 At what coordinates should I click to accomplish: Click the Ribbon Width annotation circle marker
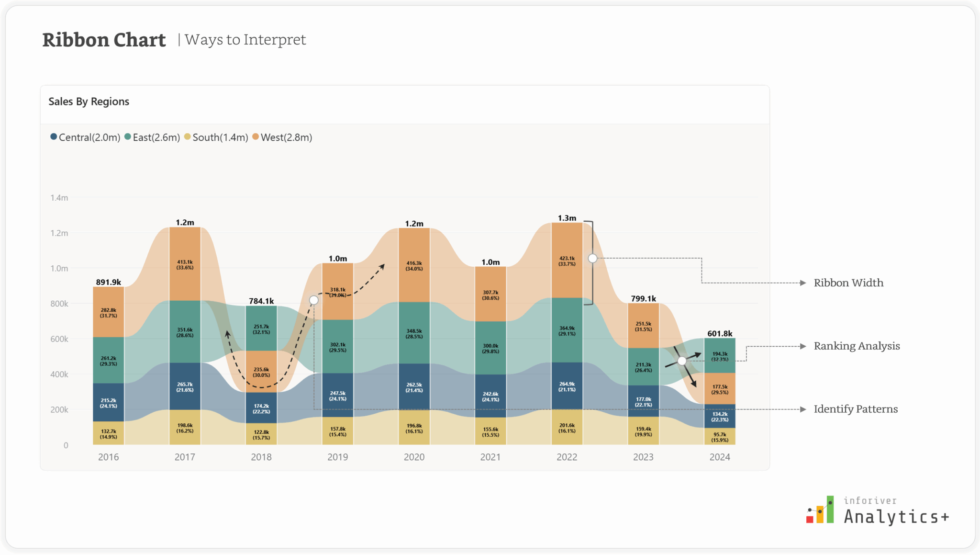click(x=593, y=258)
